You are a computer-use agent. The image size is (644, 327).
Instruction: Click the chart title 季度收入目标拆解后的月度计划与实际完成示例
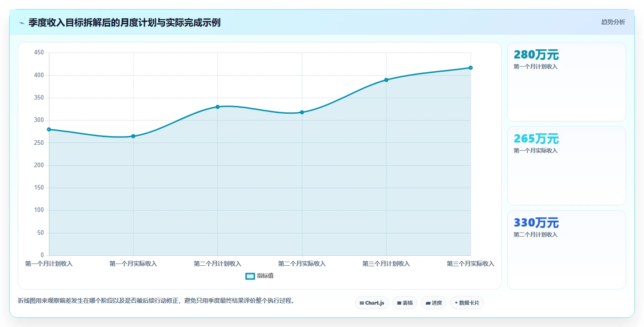coord(124,22)
